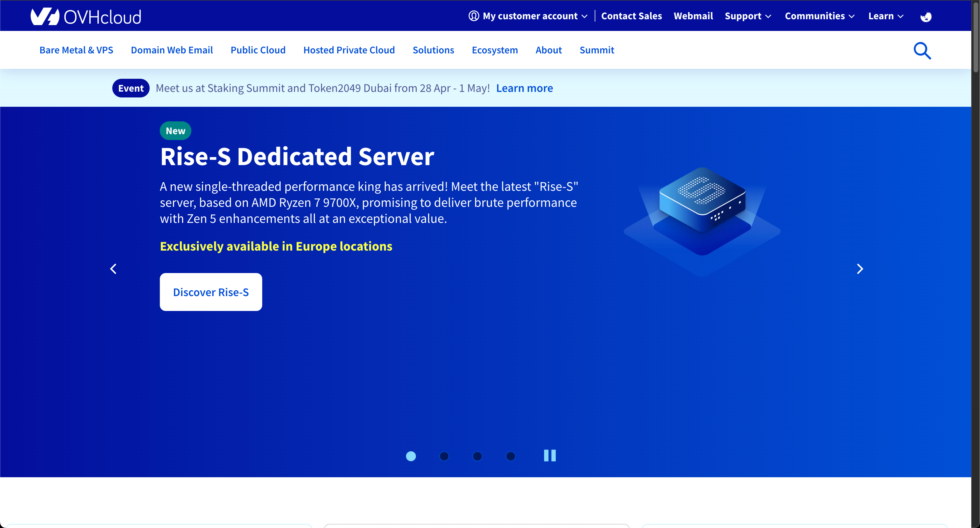Go to the previous carousel slide arrow

(113, 269)
